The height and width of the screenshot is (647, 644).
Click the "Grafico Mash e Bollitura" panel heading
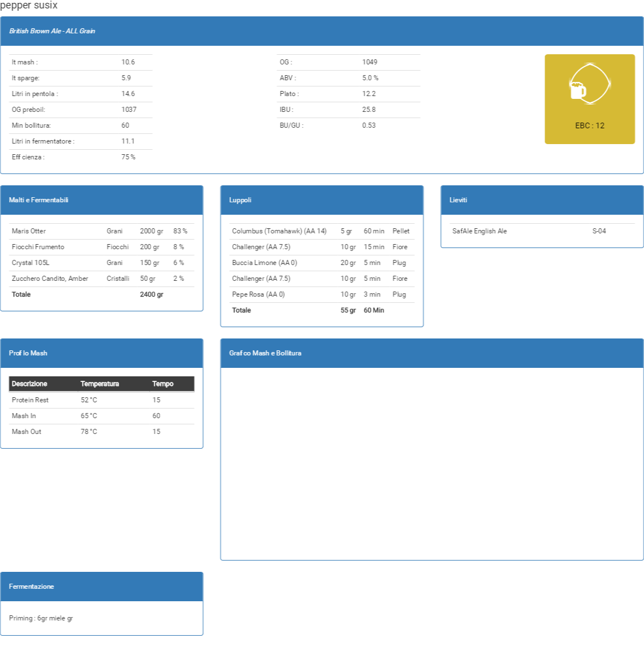pos(266,353)
